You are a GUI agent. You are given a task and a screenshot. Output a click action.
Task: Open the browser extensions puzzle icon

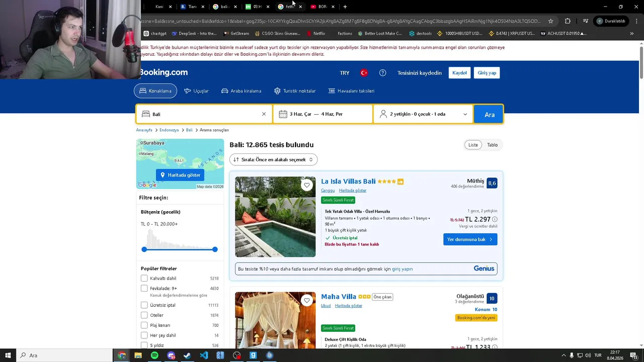568,21
